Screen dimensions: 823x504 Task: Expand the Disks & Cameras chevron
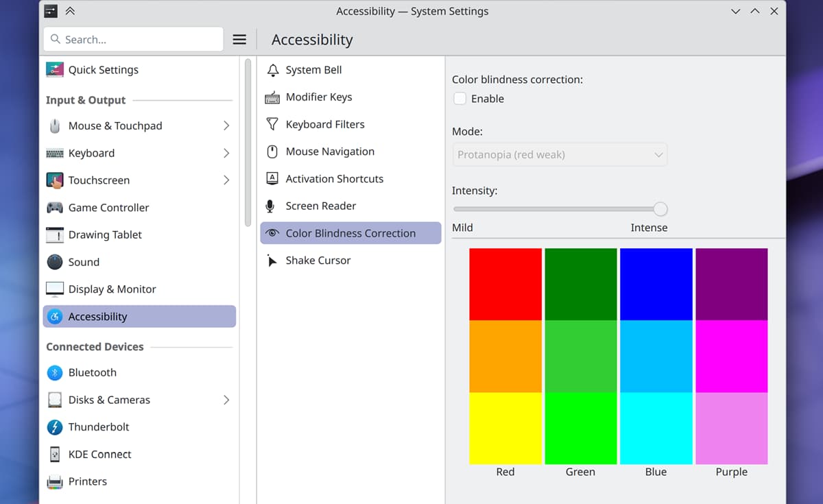[226, 400]
